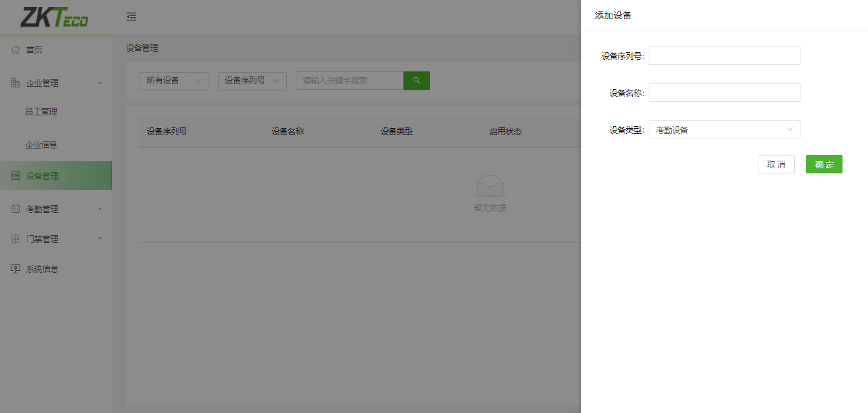Viewport: 868px width, 413px height.
Task: Click the 暂无数据 empty text
Action: tap(490, 208)
